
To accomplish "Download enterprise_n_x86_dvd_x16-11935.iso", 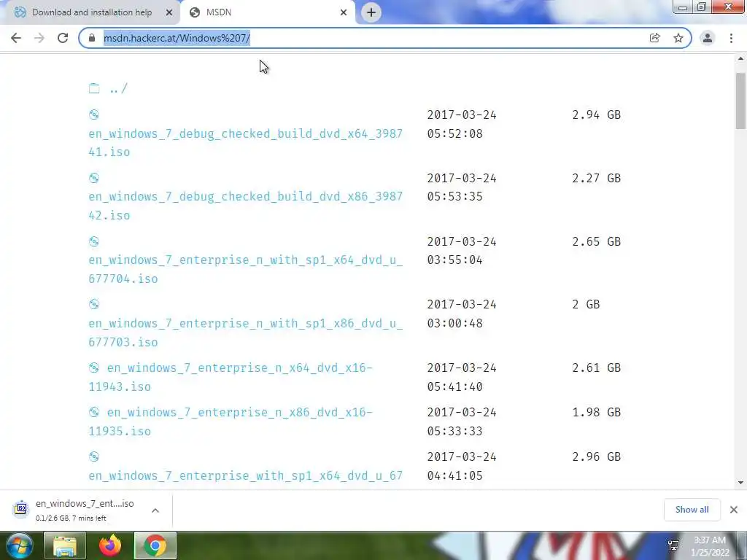I will click(231, 421).
